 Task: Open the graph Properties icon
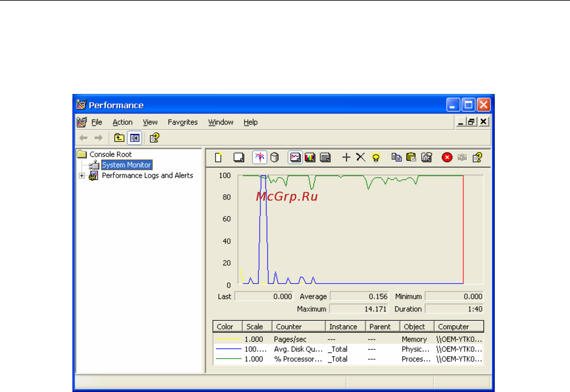point(427,157)
